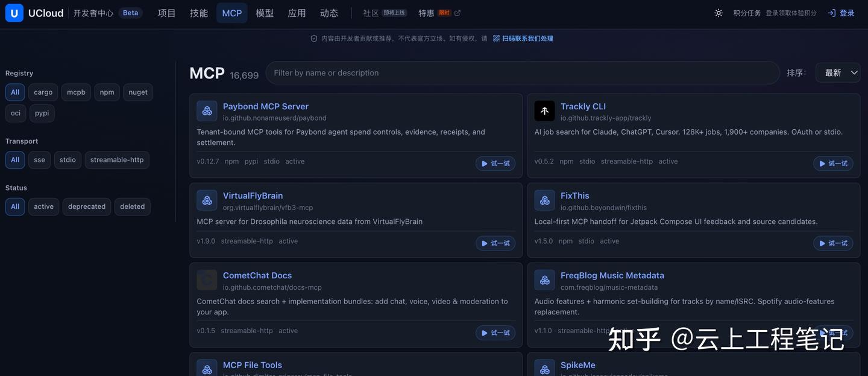The height and width of the screenshot is (376, 868).
Task: Select the MCP nav tab
Action: [x=232, y=13]
